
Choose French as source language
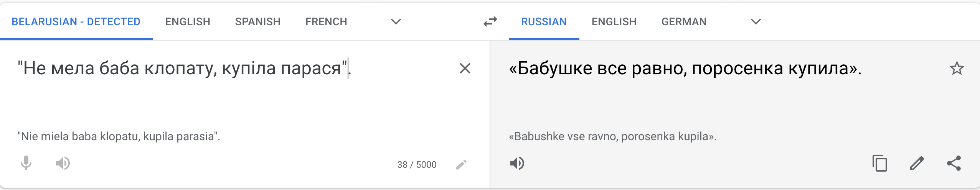[326, 21]
